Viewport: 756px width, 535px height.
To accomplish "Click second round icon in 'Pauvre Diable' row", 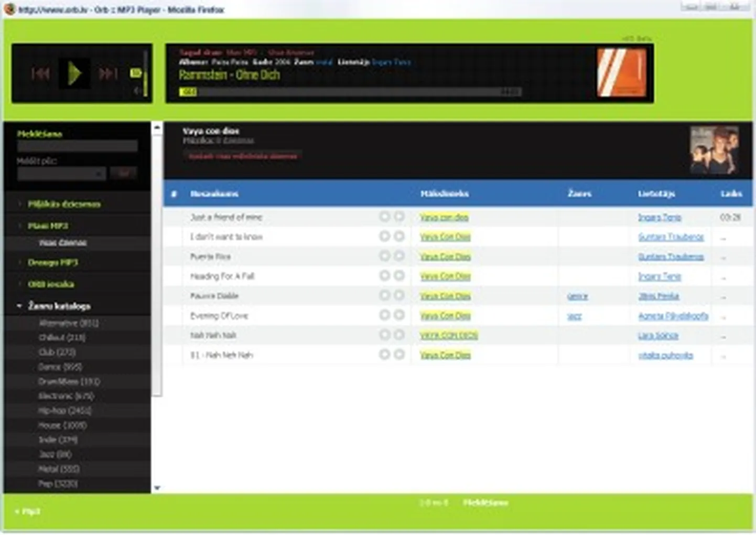I will [x=399, y=295].
